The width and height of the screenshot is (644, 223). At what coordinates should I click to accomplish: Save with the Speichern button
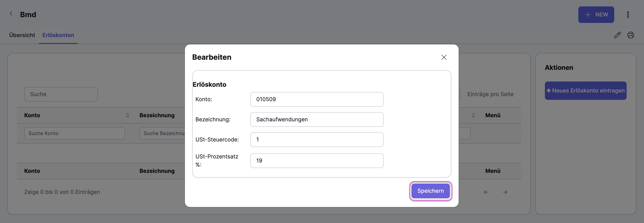[x=430, y=191]
